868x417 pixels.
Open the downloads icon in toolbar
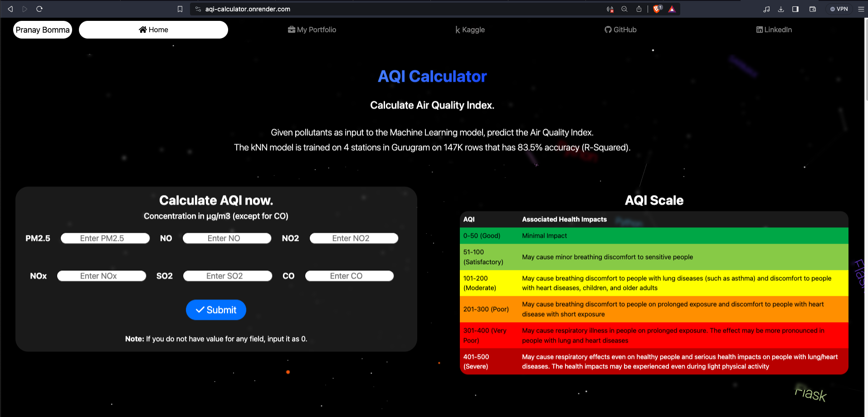781,9
